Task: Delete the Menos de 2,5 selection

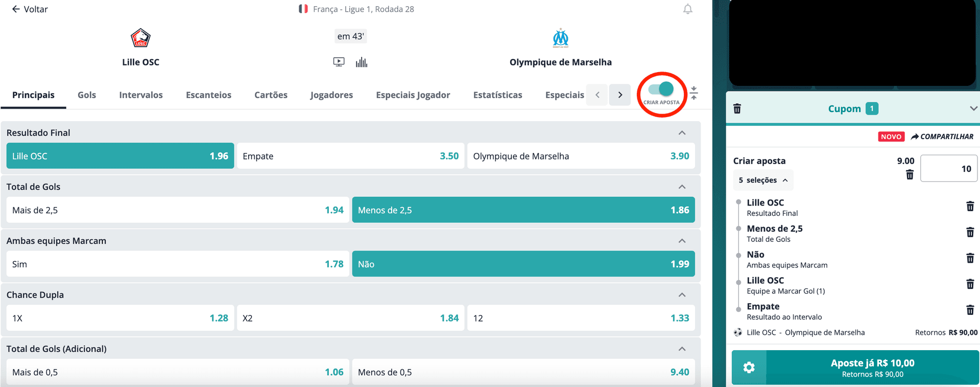Action: pos(970,232)
